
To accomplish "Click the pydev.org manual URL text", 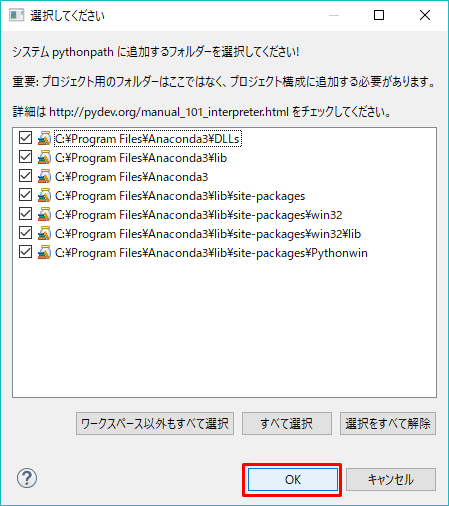I will pos(169,112).
